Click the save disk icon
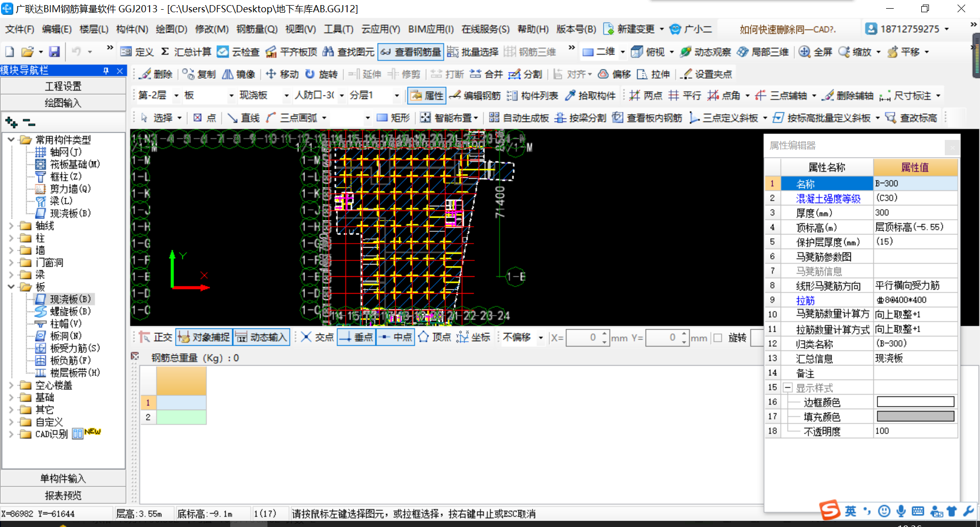 [x=54, y=52]
